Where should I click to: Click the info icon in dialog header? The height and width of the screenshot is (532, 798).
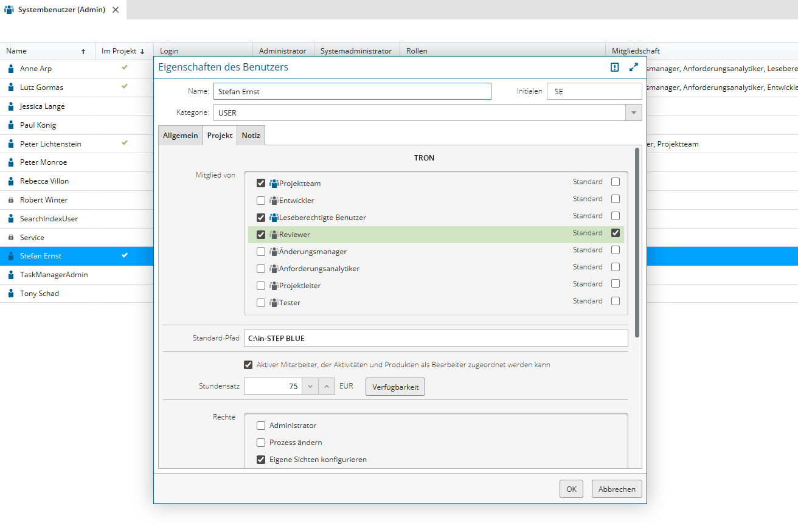[615, 67]
